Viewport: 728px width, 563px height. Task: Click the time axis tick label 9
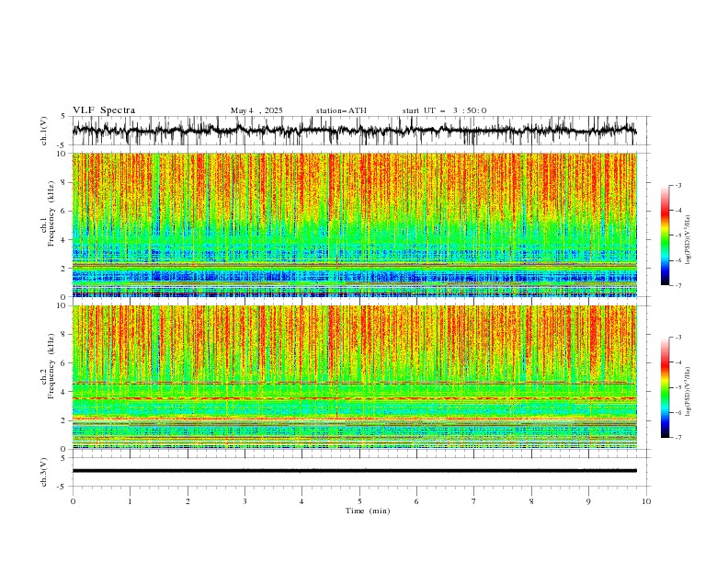click(588, 501)
